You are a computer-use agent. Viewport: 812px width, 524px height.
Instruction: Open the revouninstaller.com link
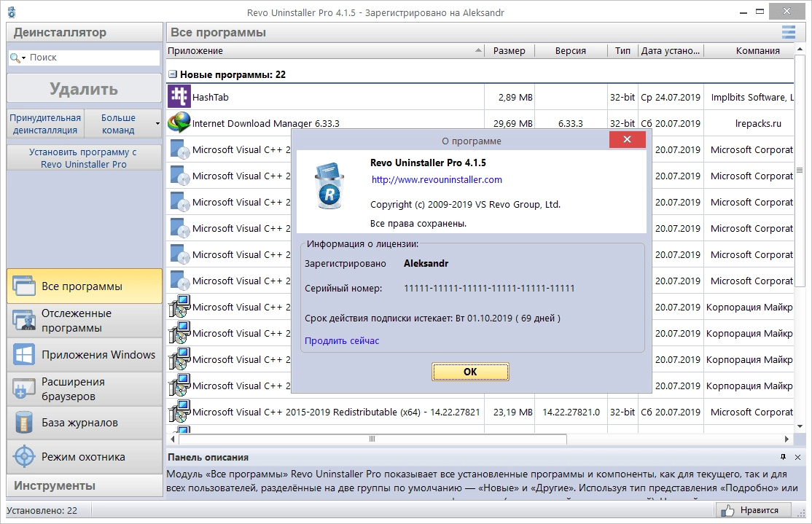coord(437,180)
